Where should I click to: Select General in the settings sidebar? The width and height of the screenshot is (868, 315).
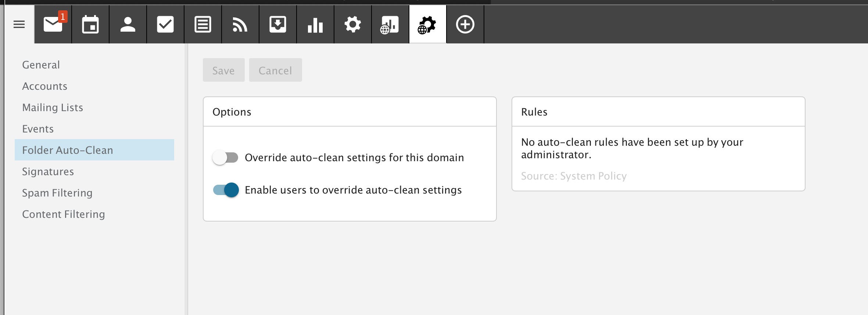pyautogui.click(x=41, y=65)
